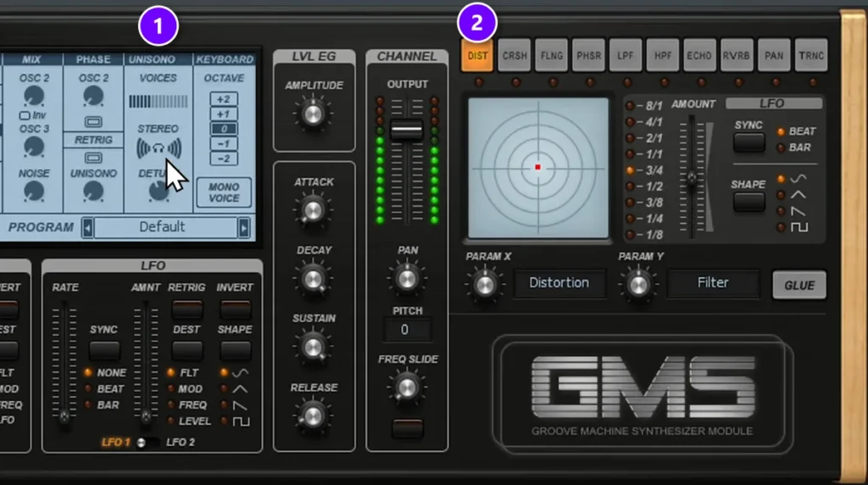Toggle the RETRIG button in PHASE column
This screenshot has height=485, width=868.
pos(93,158)
